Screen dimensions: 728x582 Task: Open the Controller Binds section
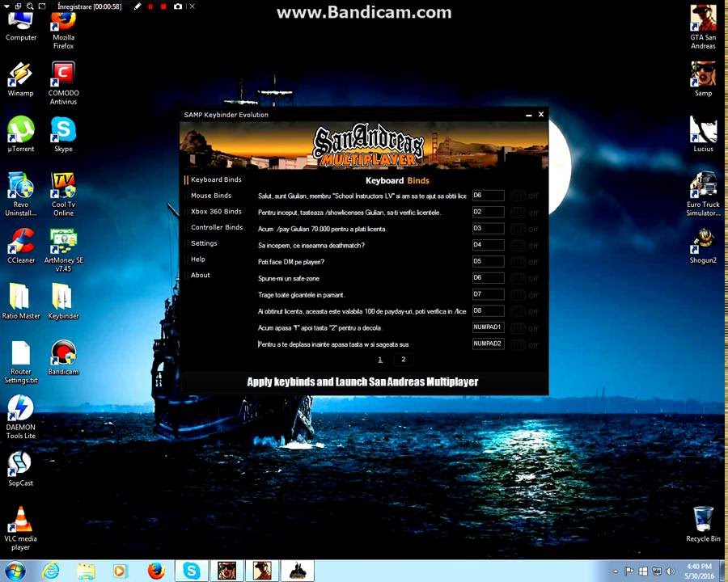pos(216,227)
